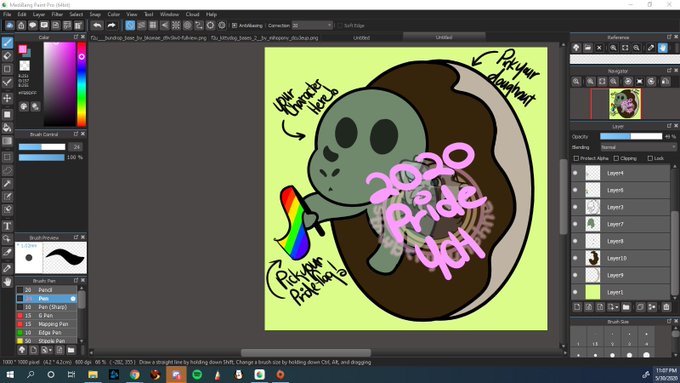
Task: Enable the Clipping checkbox
Action: click(616, 158)
